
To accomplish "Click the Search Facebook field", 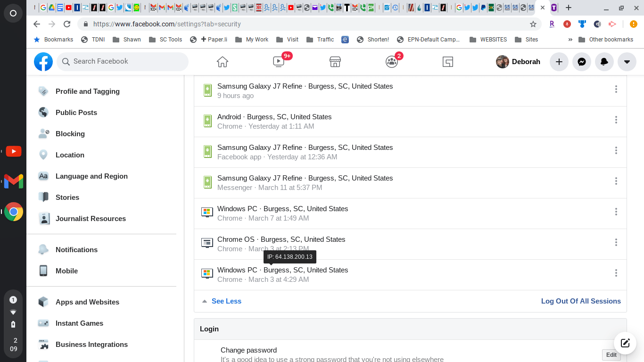I will point(123,61).
